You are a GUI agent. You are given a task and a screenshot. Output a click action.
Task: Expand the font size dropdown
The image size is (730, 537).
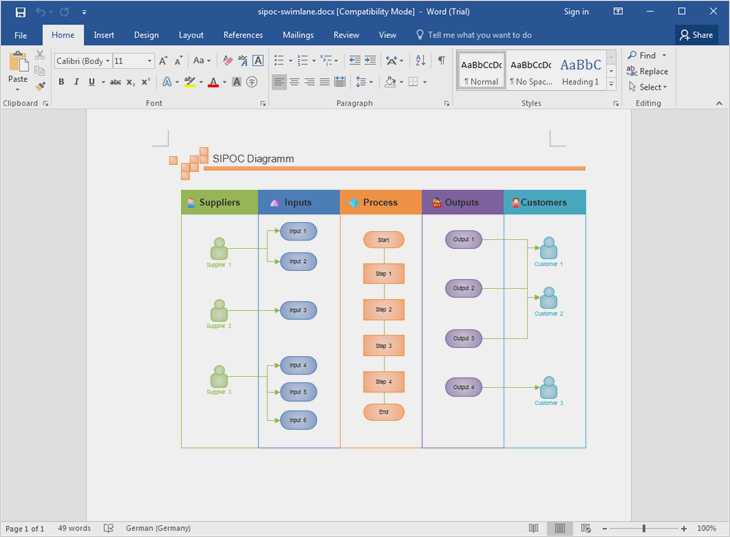tap(150, 61)
